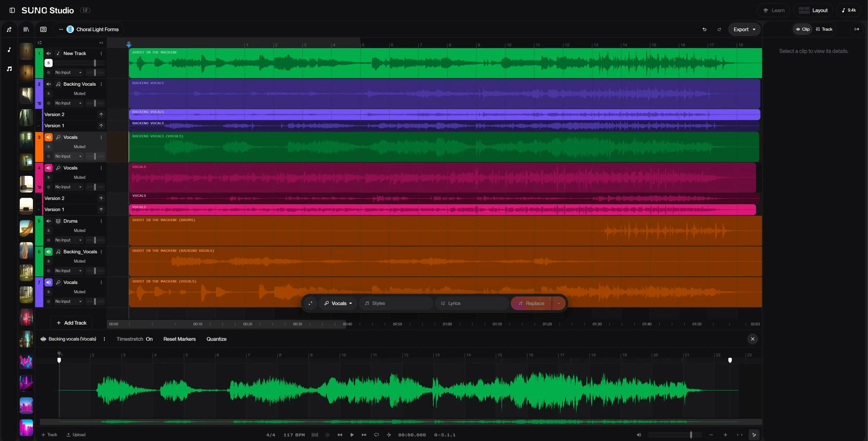The image size is (868, 441).
Task: Click the undo arrow icon
Action: coord(704,30)
